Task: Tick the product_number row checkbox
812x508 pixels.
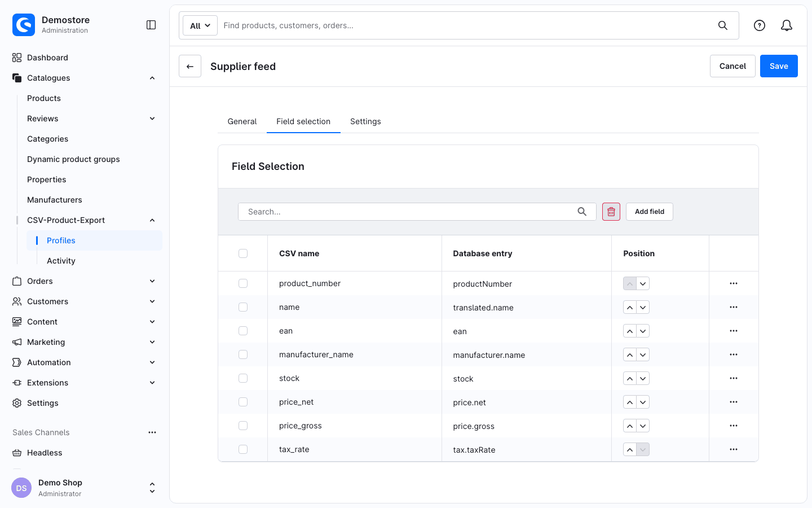Action: 243,283
